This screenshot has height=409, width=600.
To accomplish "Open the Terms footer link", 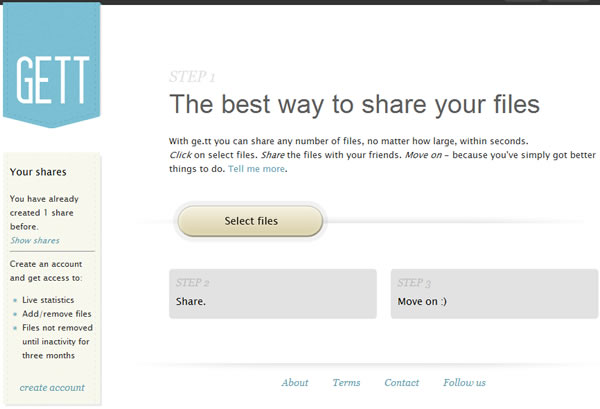I will pos(346,383).
